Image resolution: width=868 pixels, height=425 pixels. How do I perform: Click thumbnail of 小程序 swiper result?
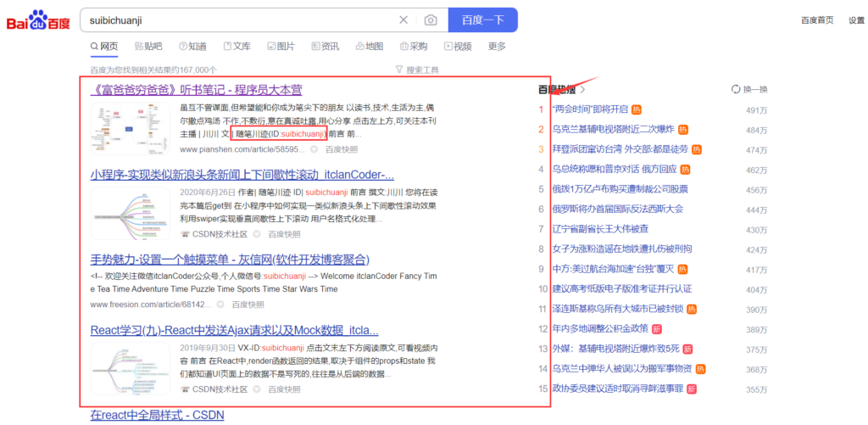click(130, 213)
